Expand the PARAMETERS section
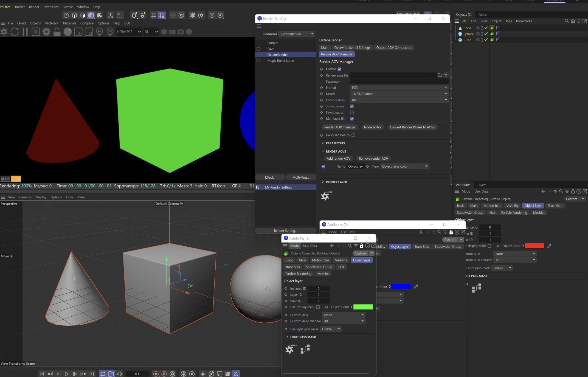588x377 pixels. coord(335,143)
